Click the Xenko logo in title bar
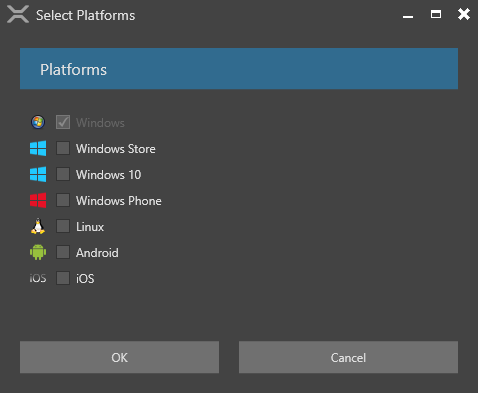 (18, 15)
